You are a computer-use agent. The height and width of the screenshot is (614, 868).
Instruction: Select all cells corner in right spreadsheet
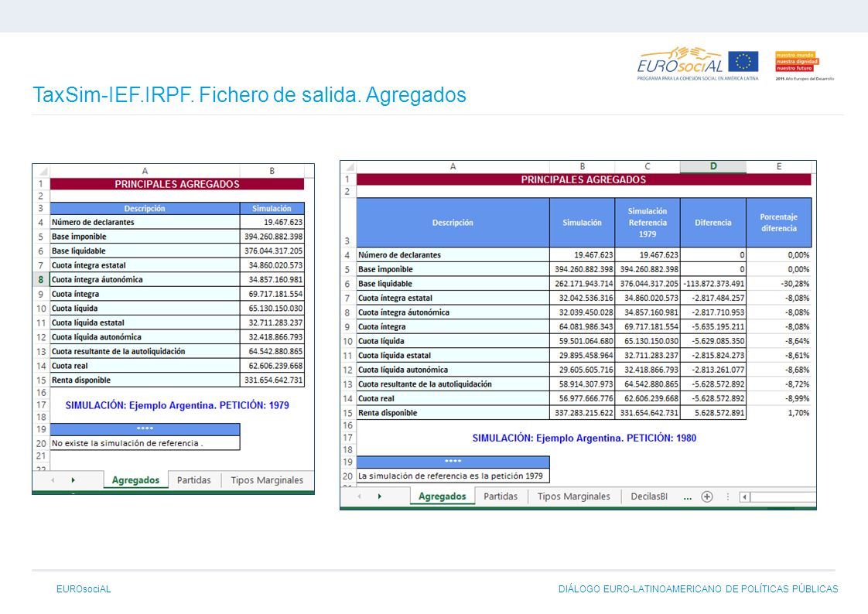[x=348, y=166]
